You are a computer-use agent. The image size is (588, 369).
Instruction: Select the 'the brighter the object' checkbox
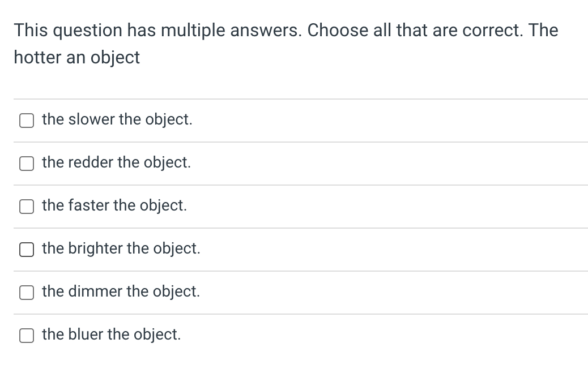[x=27, y=250]
